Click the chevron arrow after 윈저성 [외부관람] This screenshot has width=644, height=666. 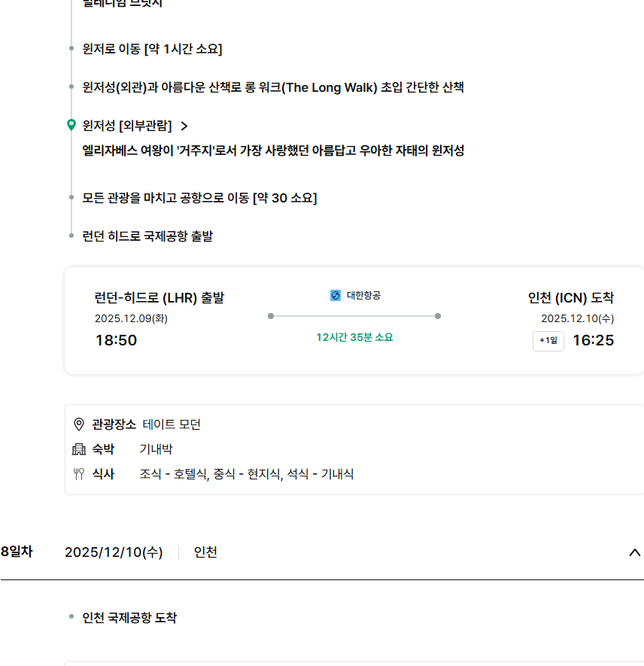point(184,126)
